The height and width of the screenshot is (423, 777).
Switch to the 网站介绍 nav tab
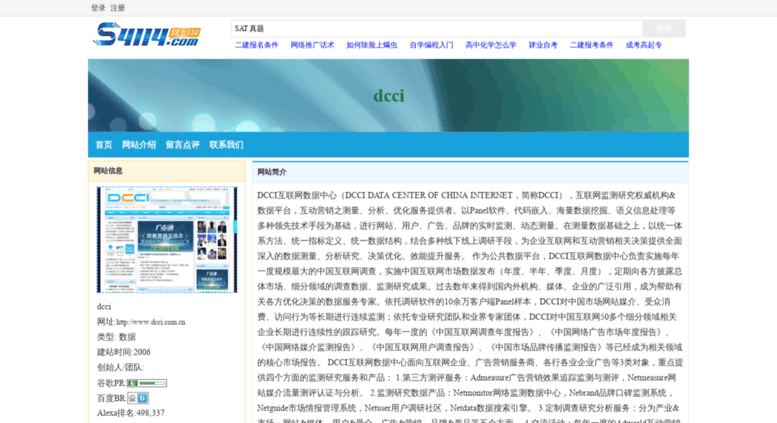pos(139,145)
